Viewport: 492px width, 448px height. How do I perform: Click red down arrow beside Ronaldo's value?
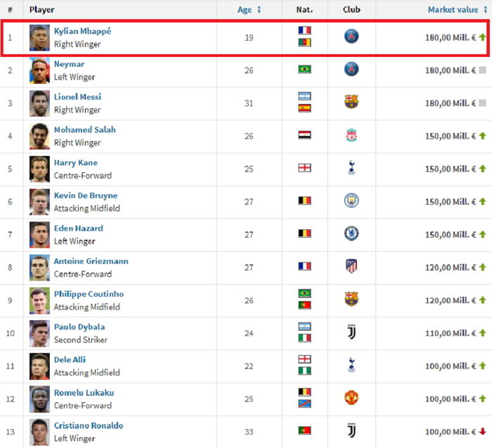point(483,432)
